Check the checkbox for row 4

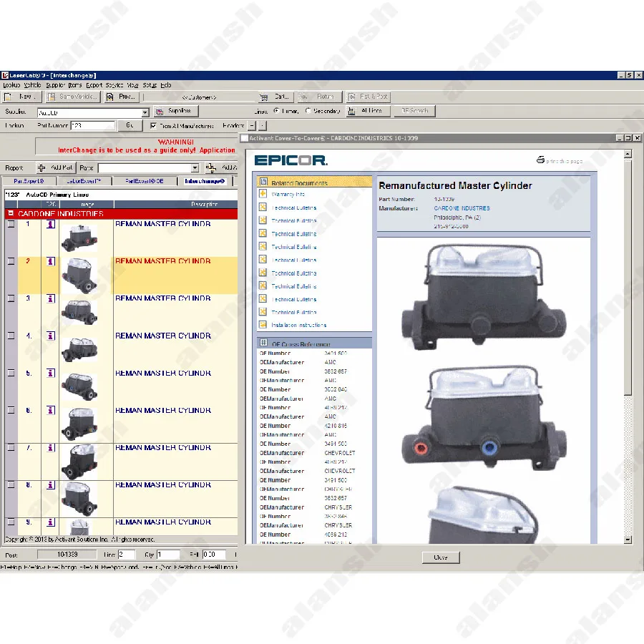click(x=11, y=336)
